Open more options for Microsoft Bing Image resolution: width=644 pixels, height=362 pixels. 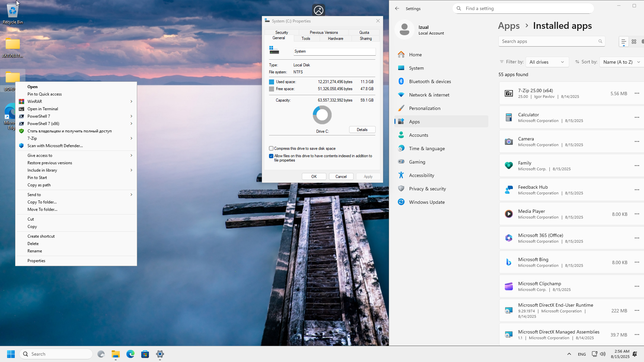[637, 262]
